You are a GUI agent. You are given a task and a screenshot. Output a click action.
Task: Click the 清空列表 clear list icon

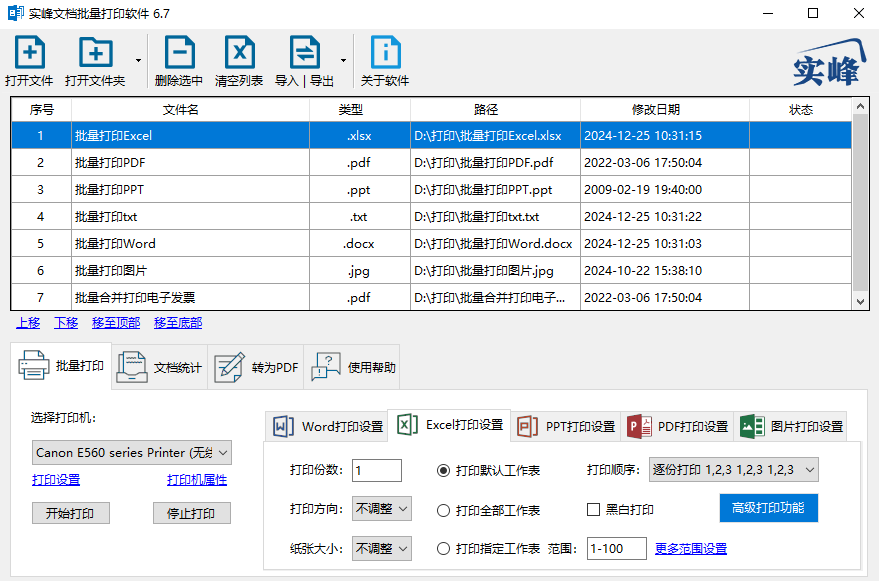[239, 52]
